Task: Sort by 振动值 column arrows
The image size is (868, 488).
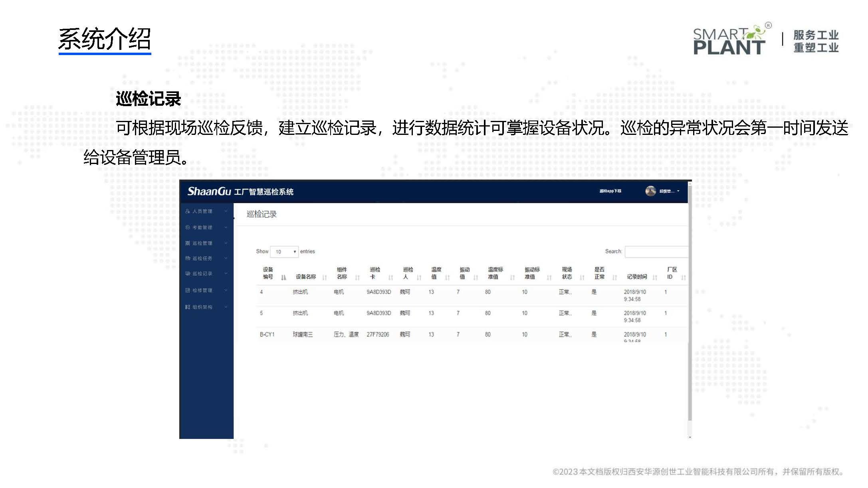Action: [x=476, y=277]
